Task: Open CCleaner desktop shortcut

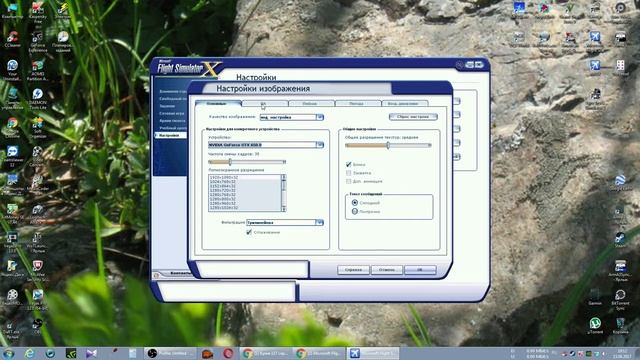Action: pos(12,40)
